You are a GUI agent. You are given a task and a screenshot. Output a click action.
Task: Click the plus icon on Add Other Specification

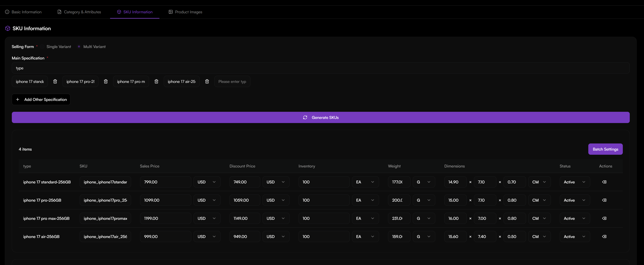[x=18, y=99]
